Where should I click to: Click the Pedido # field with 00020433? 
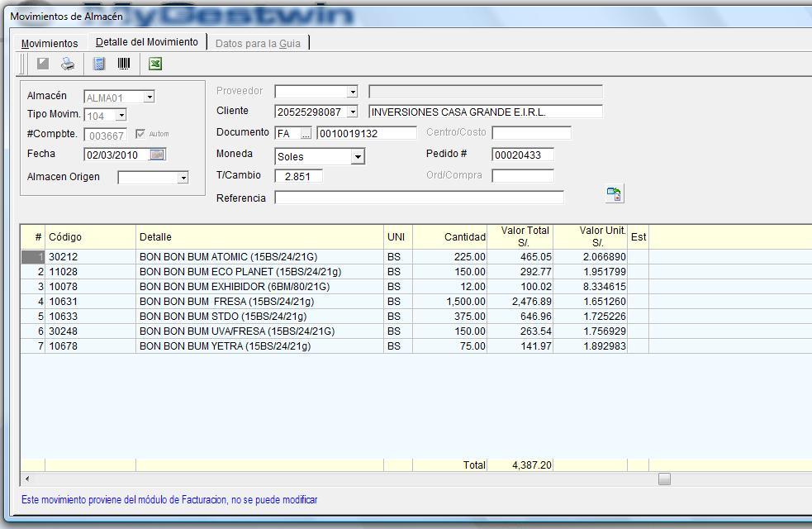tap(523, 155)
